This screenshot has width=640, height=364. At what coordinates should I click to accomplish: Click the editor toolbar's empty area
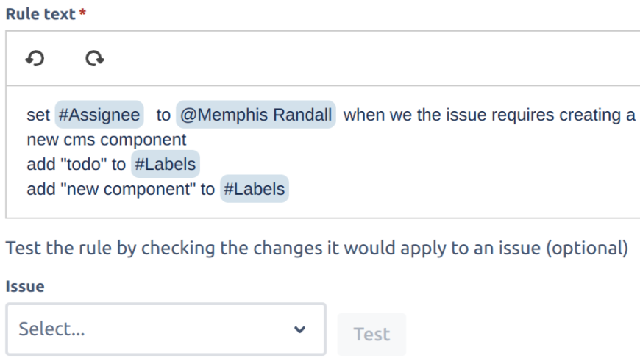pyautogui.click(x=368, y=59)
